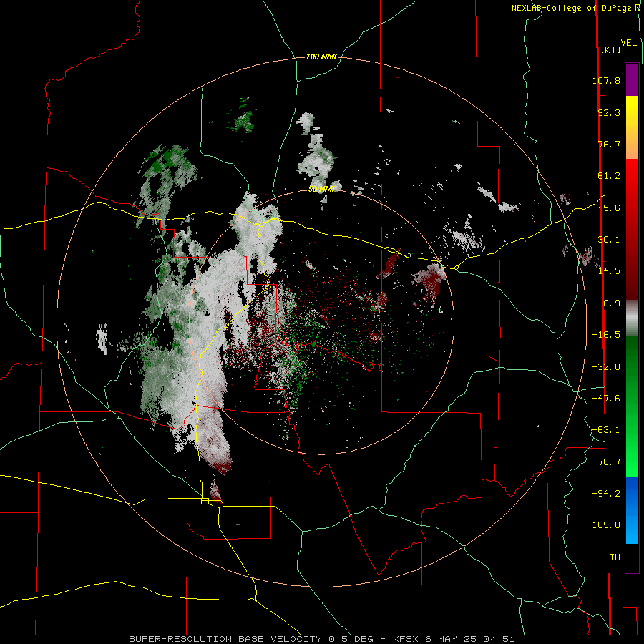Click the 14.5 scale value
644x644 pixels.
point(609,271)
